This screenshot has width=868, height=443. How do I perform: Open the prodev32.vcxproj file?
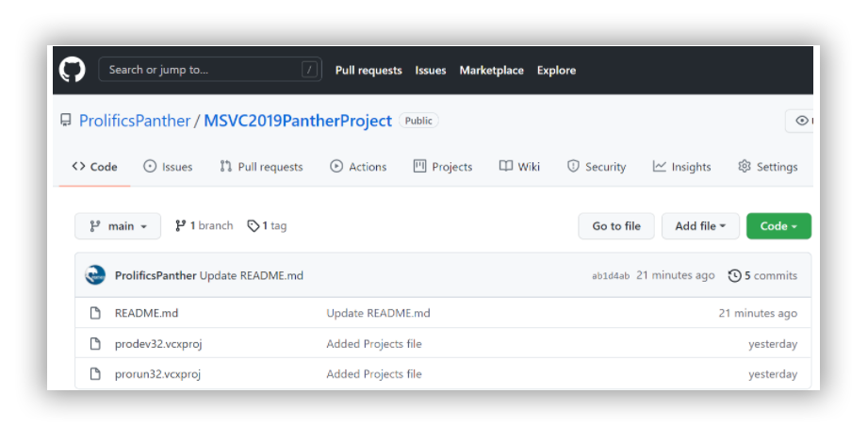point(158,344)
